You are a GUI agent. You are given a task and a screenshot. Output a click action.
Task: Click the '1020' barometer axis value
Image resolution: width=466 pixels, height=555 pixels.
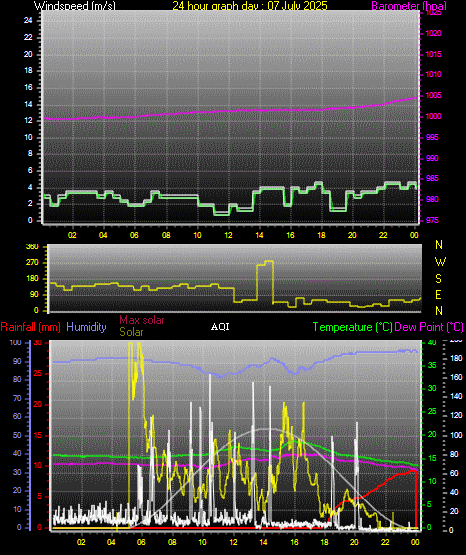433,34
